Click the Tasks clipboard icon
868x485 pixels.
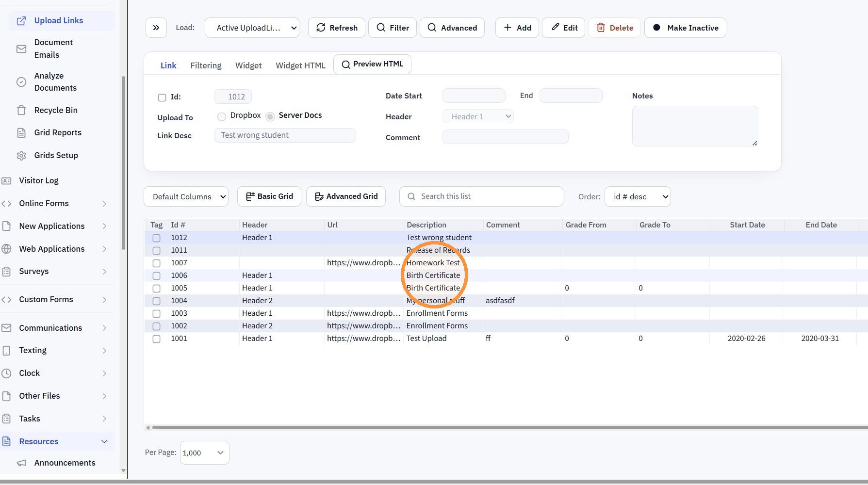pos(6,419)
